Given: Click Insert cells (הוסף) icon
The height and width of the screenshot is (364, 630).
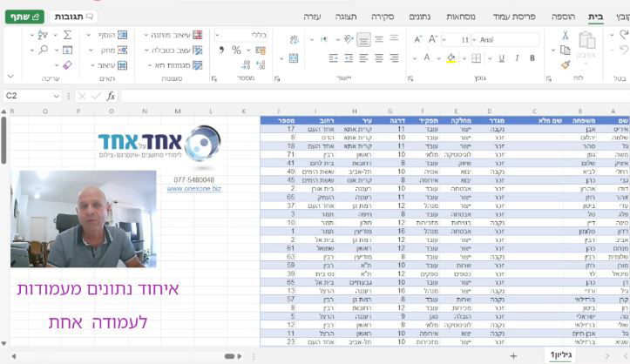Looking at the screenshot, I should 123,36.
